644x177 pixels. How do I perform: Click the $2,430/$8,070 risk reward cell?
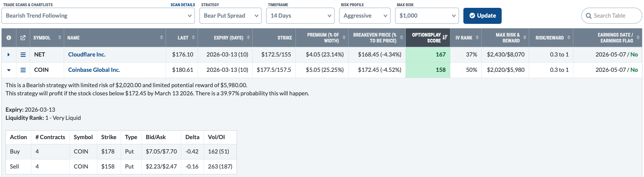click(506, 55)
